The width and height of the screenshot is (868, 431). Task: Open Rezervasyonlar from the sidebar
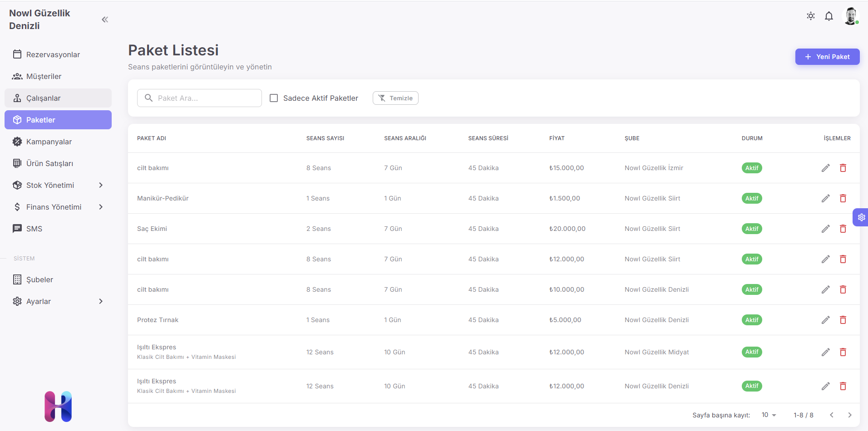click(x=53, y=54)
